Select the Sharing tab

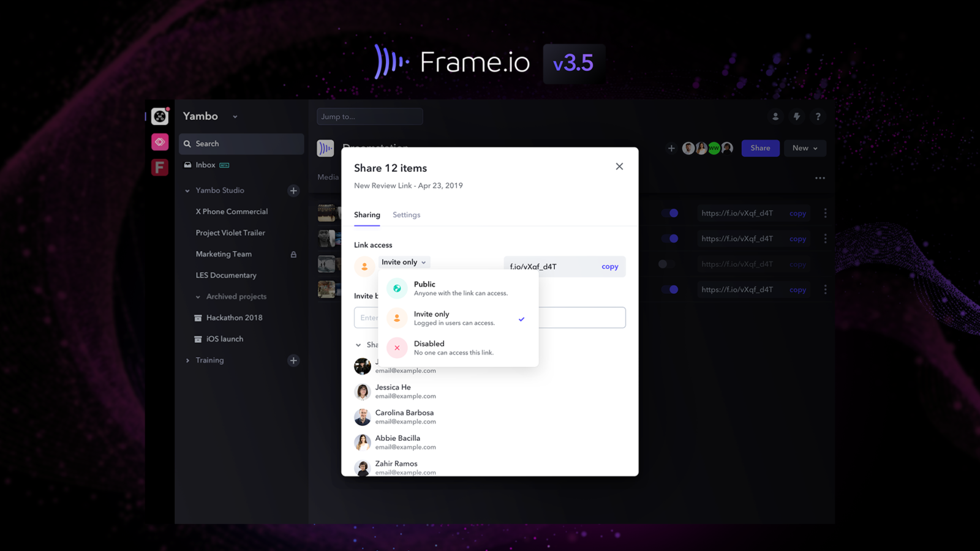tap(367, 215)
